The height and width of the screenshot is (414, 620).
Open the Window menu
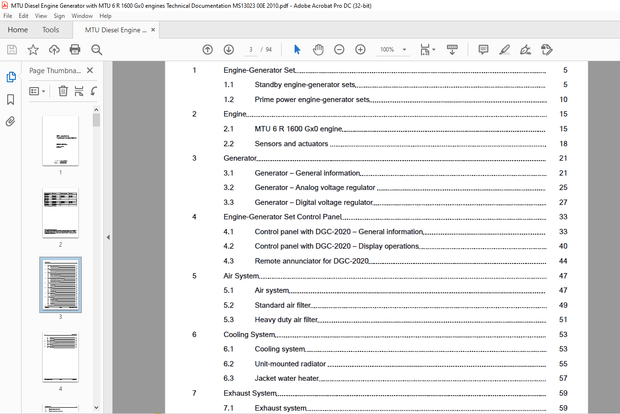pos(82,16)
